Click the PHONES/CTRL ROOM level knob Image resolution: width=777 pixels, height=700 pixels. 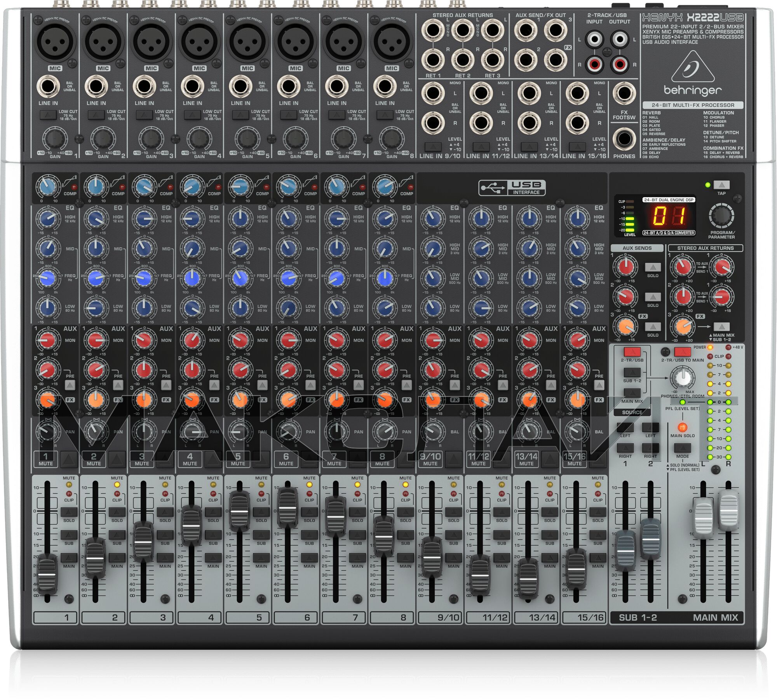[683, 377]
